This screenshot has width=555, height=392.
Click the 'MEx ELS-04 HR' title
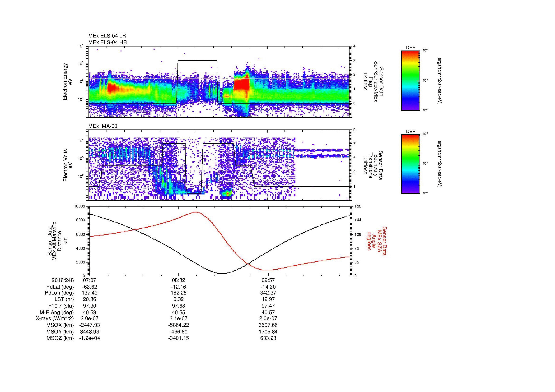(x=107, y=42)
